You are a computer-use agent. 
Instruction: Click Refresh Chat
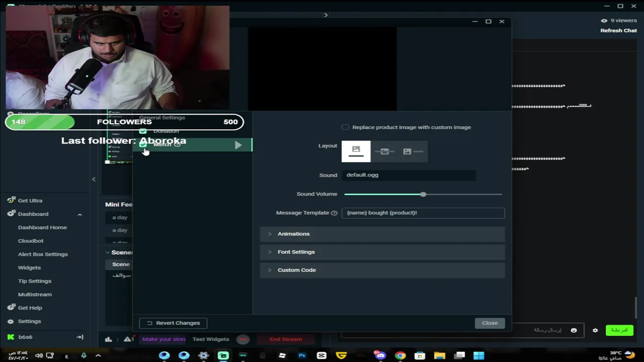pos(618,31)
